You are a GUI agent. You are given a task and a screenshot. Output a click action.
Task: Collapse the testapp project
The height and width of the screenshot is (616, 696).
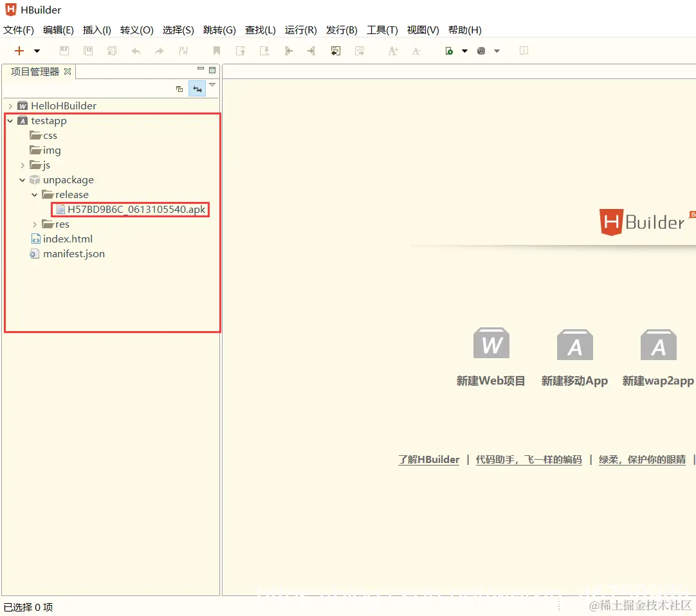(x=10, y=121)
